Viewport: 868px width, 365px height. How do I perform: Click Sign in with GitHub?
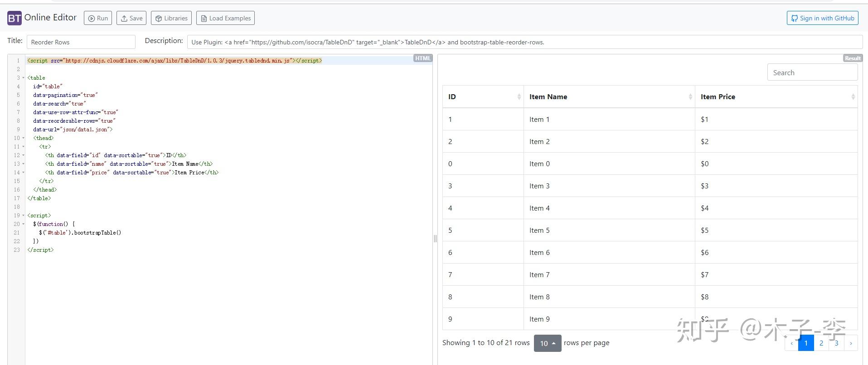tap(822, 19)
